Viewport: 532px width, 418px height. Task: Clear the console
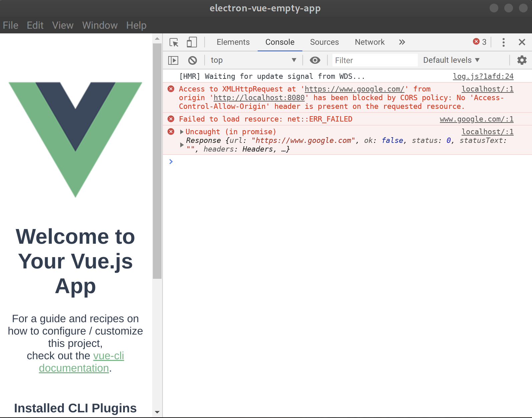(x=192, y=60)
